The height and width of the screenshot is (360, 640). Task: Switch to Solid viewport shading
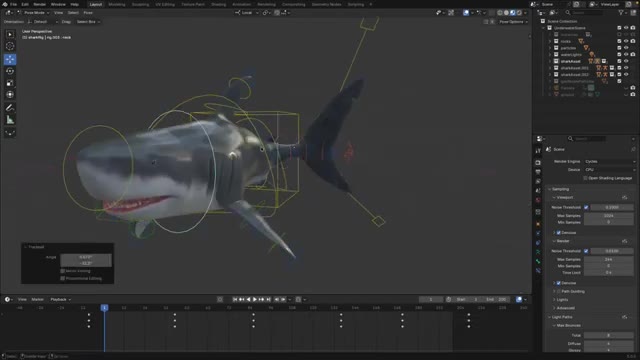506,13
